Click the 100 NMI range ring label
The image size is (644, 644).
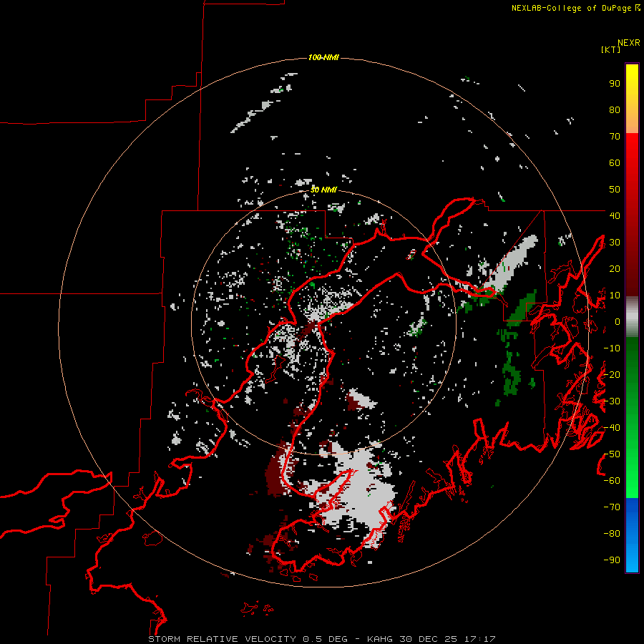point(323,57)
